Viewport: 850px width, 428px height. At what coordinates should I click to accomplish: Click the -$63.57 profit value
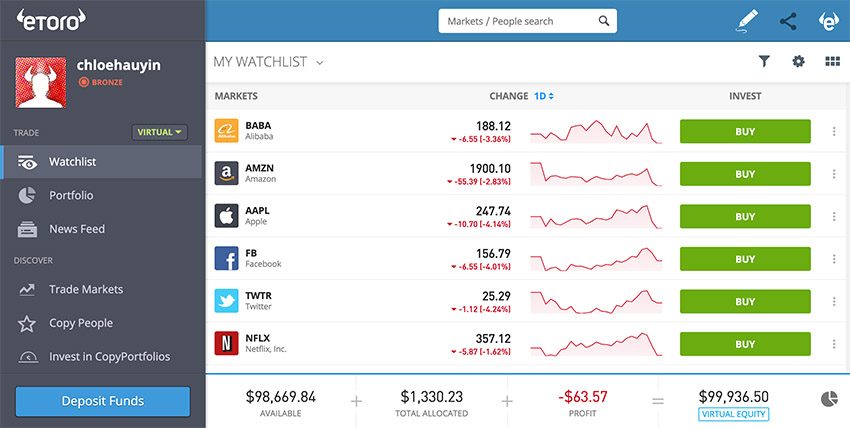tap(583, 397)
